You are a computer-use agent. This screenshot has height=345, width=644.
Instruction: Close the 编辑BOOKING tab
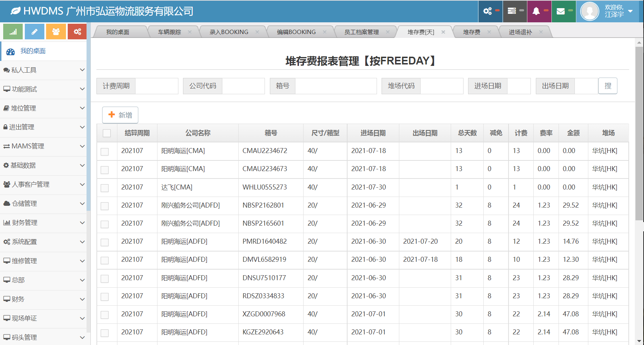coord(324,32)
